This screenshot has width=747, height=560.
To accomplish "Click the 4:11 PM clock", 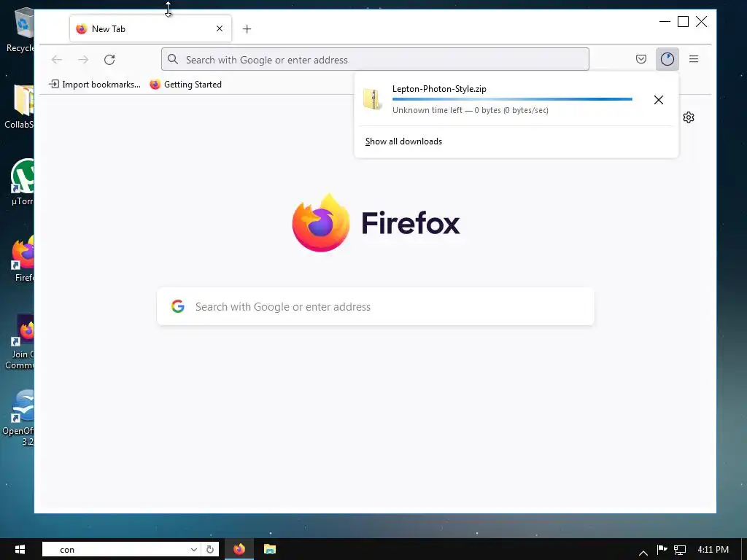I will point(713,550).
